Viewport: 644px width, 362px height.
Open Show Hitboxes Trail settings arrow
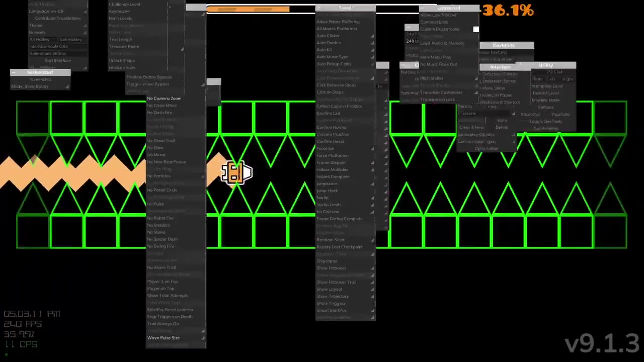(x=372, y=283)
